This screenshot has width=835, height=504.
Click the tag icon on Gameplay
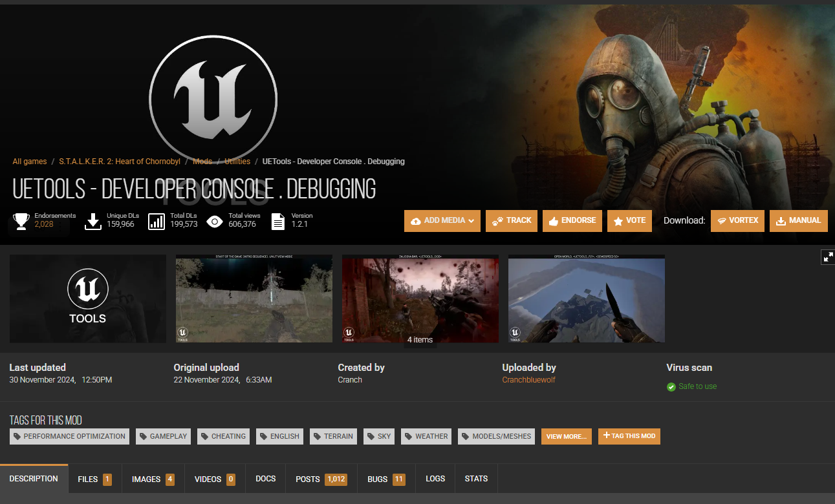(143, 437)
